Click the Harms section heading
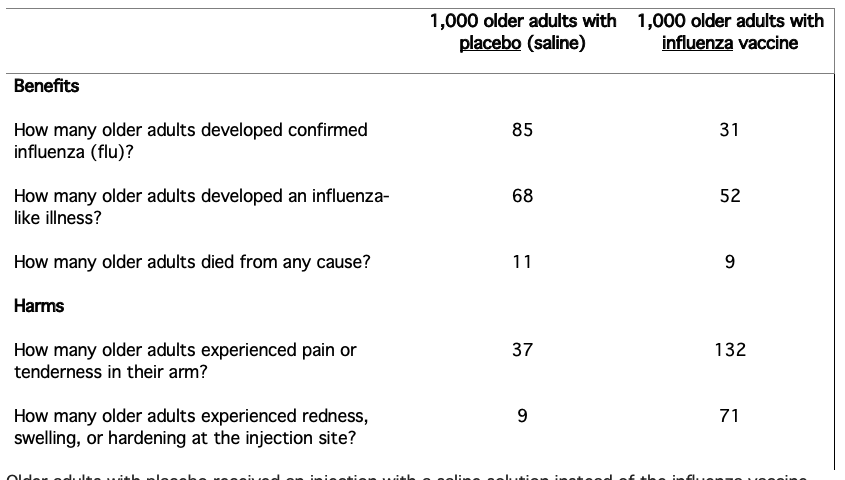This screenshot has width=845, height=480. tap(39, 306)
